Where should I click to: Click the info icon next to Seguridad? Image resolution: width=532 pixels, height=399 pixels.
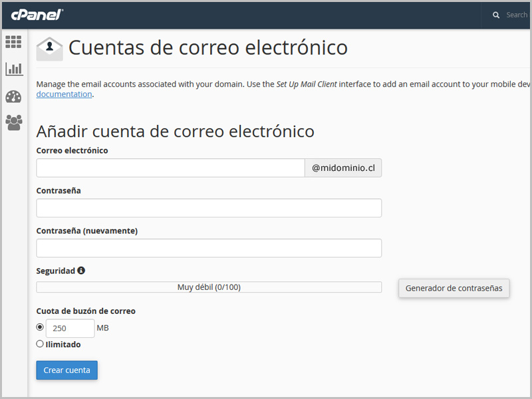[x=81, y=271]
